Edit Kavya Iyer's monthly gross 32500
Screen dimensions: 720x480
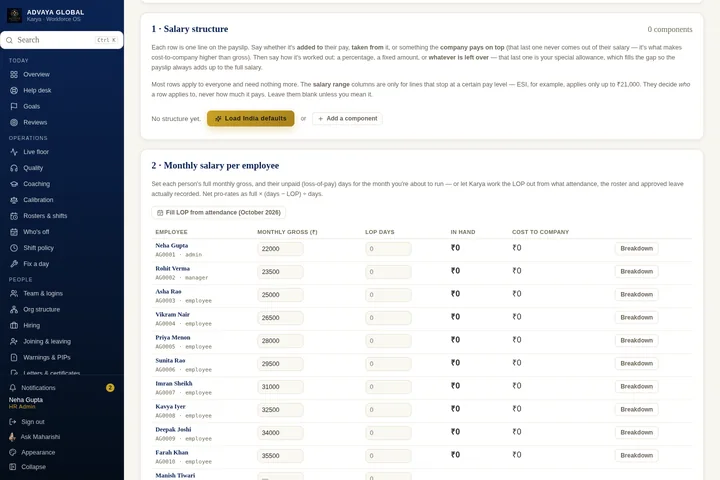tap(280, 410)
